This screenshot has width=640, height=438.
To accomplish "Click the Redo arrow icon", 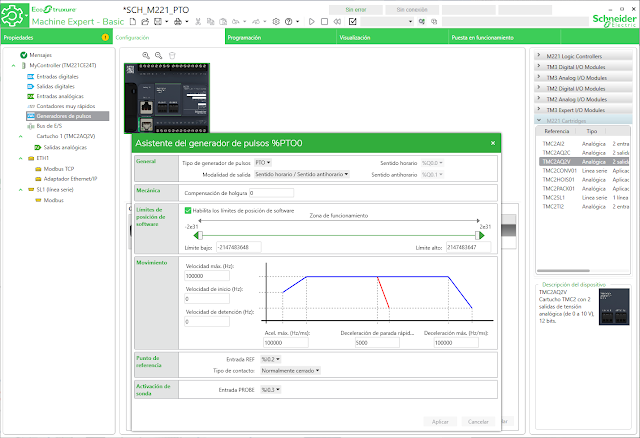I will (256, 22).
